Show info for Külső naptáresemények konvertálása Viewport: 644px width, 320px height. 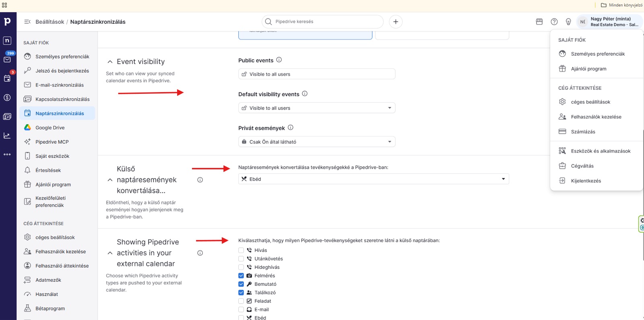tap(200, 180)
